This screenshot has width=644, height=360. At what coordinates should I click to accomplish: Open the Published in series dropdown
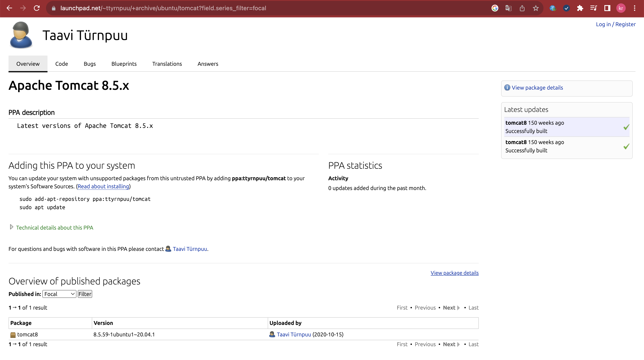coord(59,294)
